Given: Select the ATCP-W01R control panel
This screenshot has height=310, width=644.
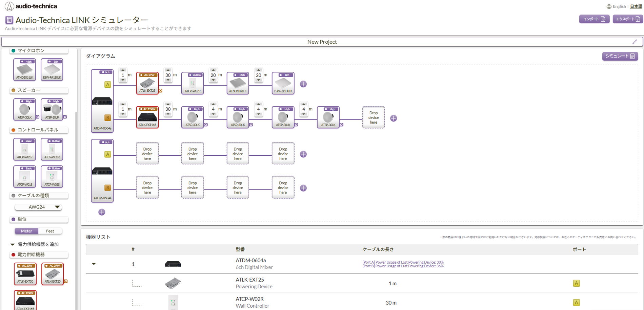Looking at the screenshot, I should coord(24,149).
